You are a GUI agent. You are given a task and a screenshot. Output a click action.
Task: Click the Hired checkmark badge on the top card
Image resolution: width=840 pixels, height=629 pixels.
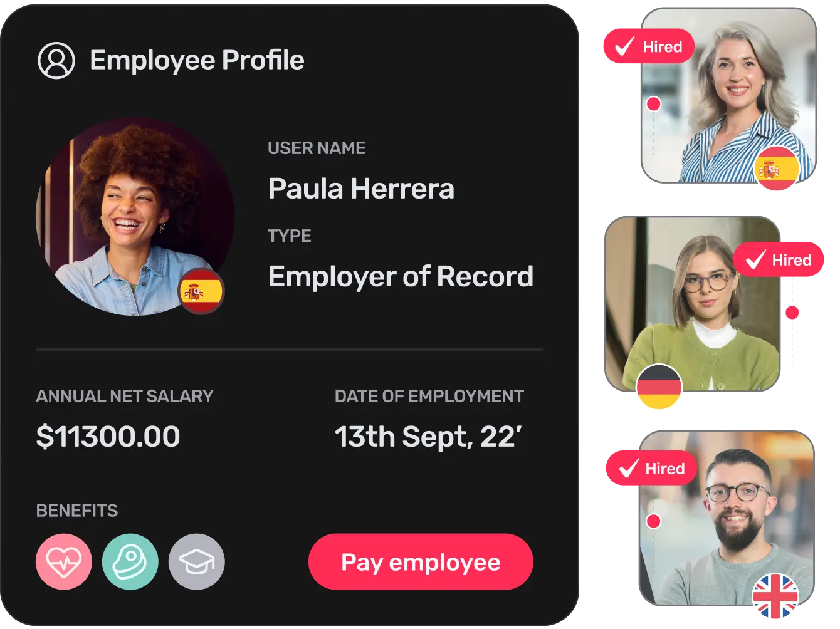click(x=649, y=46)
